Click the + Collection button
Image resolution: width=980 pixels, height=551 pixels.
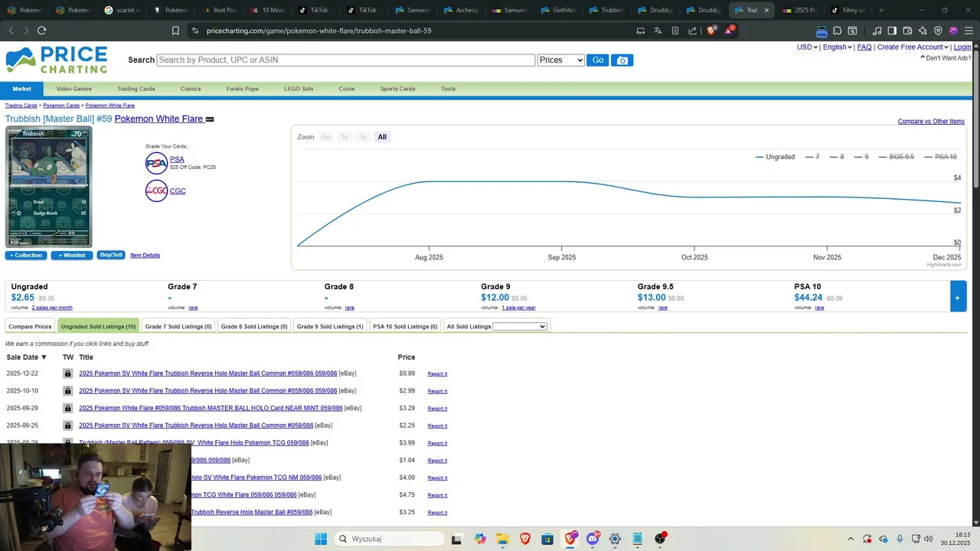(26, 256)
